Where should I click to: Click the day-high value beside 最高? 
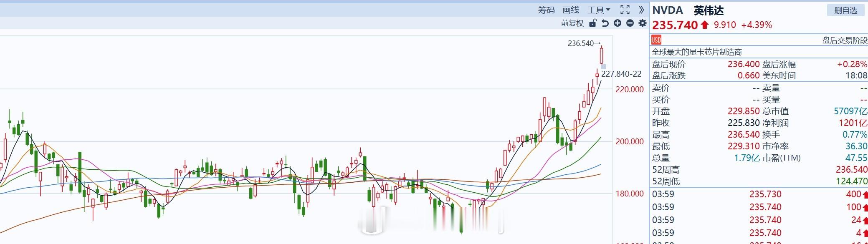pyautogui.click(x=744, y=135)
